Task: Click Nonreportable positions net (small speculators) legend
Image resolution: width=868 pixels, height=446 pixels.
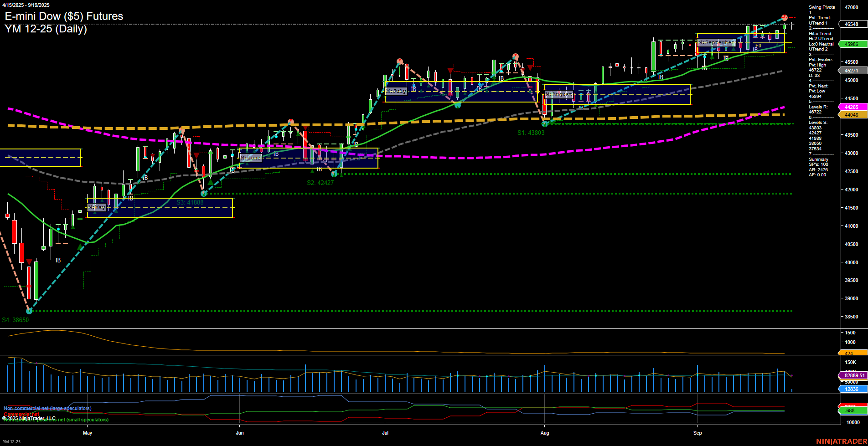Action: (56, 420)
